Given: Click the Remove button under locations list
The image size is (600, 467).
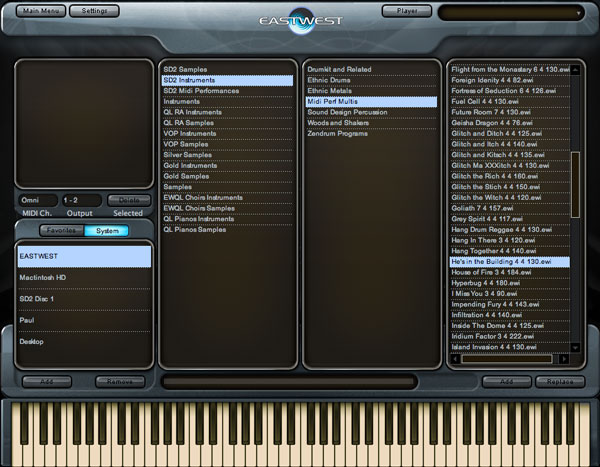Looking at the screenshot, I should [120, 382].
